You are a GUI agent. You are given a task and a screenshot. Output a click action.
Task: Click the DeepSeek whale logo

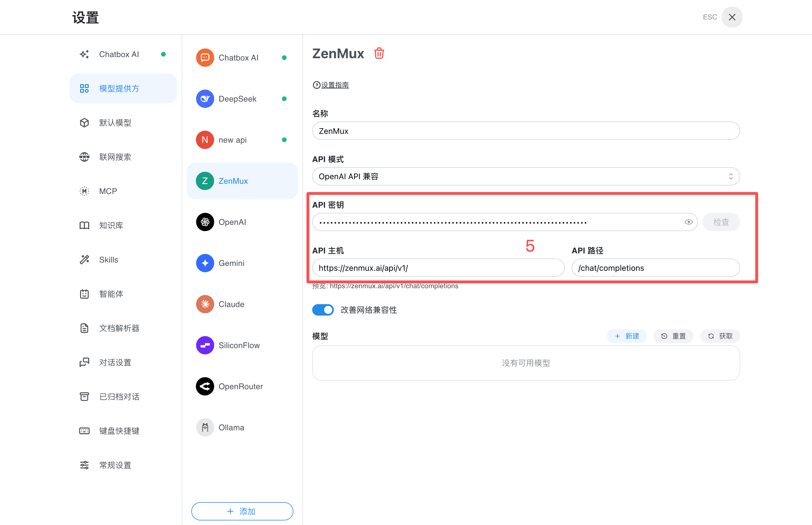point(205,99)
